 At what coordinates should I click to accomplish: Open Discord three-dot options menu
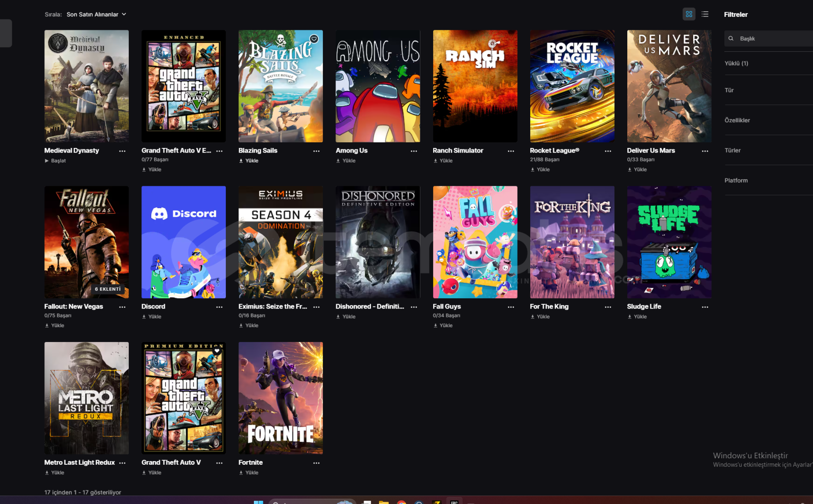click(x=219, y=307)
